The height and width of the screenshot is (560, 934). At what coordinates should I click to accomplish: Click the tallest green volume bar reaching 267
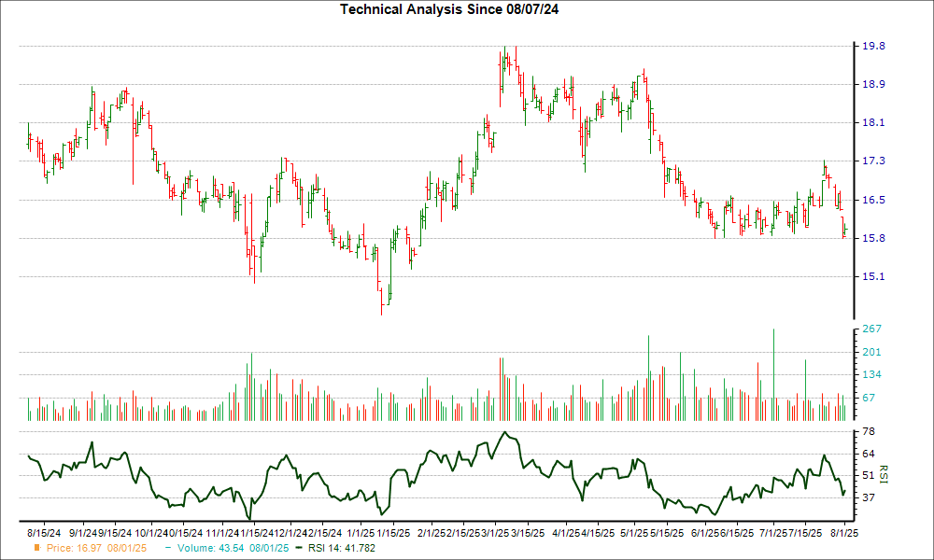[773, 375]
